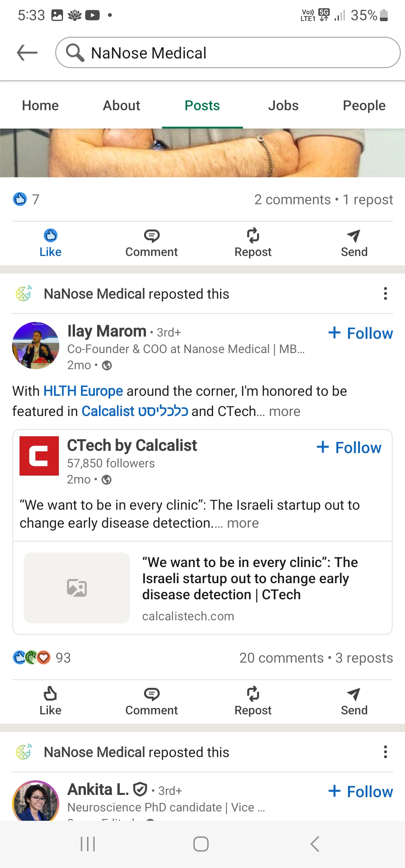Tap the Comment icon on Ilay Marom's post
The image size is (405, 868).
(x=151, y=701)
